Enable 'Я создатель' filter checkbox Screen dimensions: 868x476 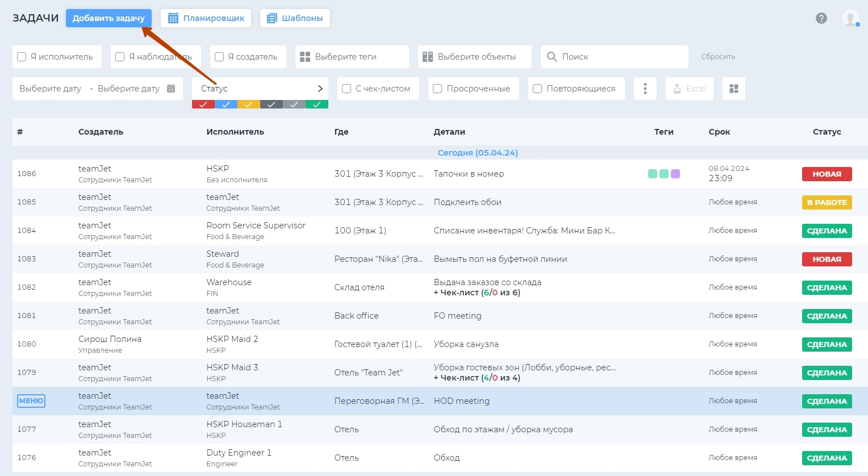click(x=219, y=57)
